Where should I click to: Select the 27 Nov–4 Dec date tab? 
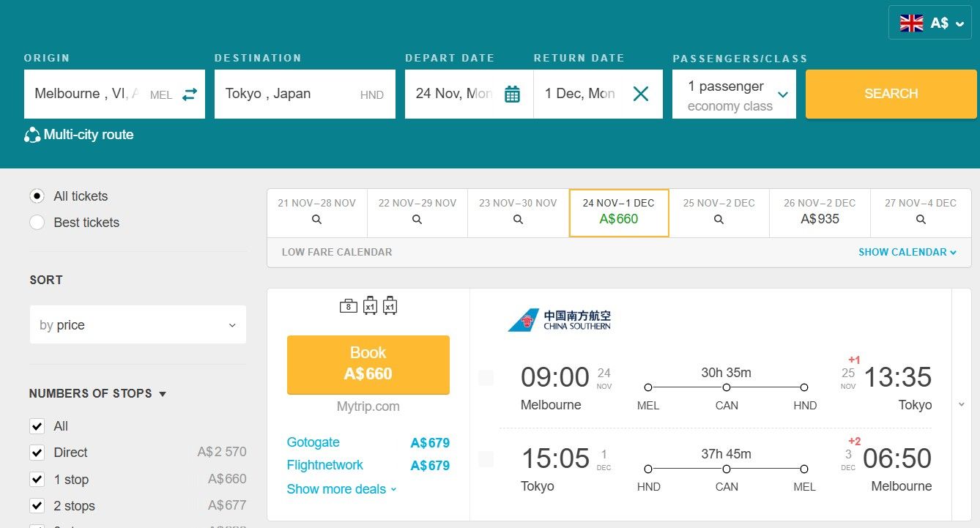pyautogui.click(x=921, y=213)
